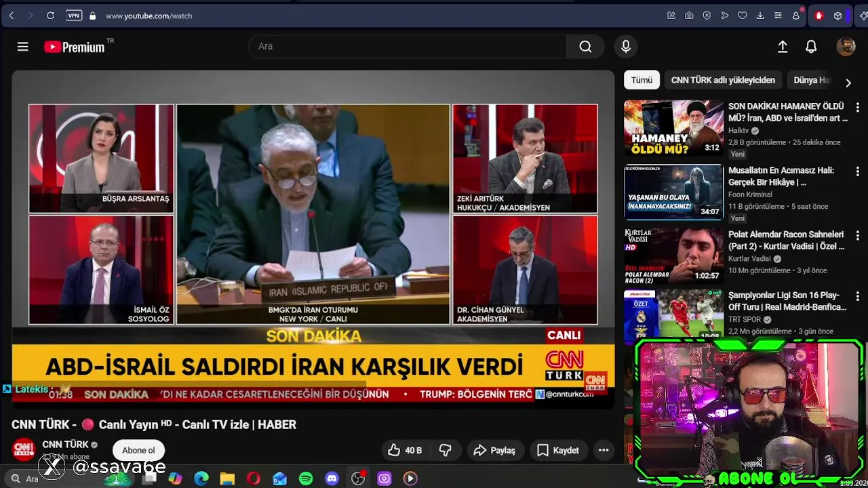Viewport: 868px width, 488px height.
Task: Open options menu for the Kurtlar Vadisi video
Action: tap(857, 235)
